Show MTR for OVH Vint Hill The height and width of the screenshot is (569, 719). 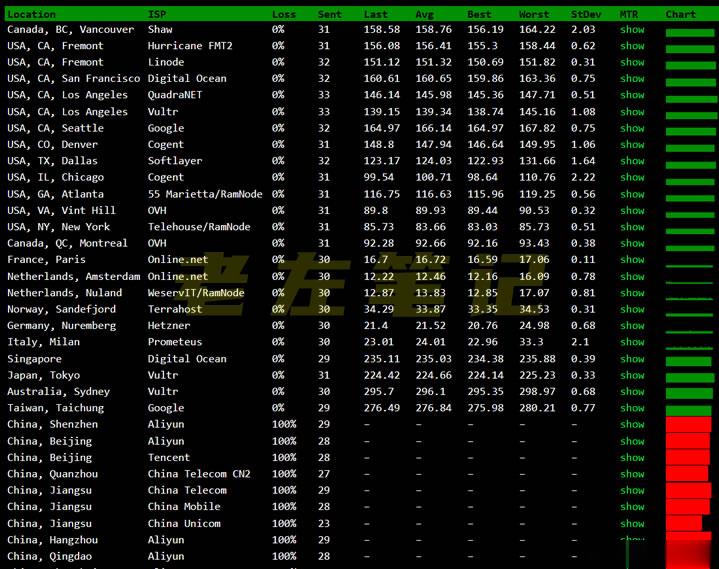coord(632,210)
